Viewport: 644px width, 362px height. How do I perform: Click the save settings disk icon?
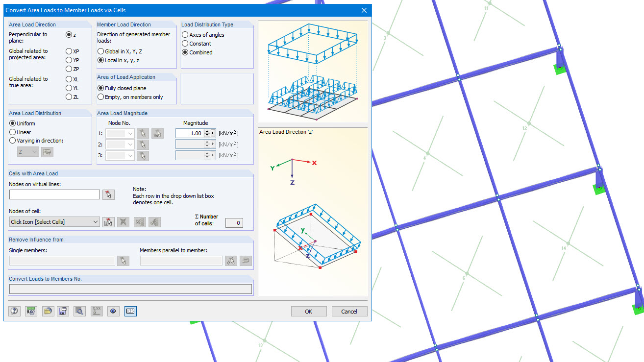[63, 311]
